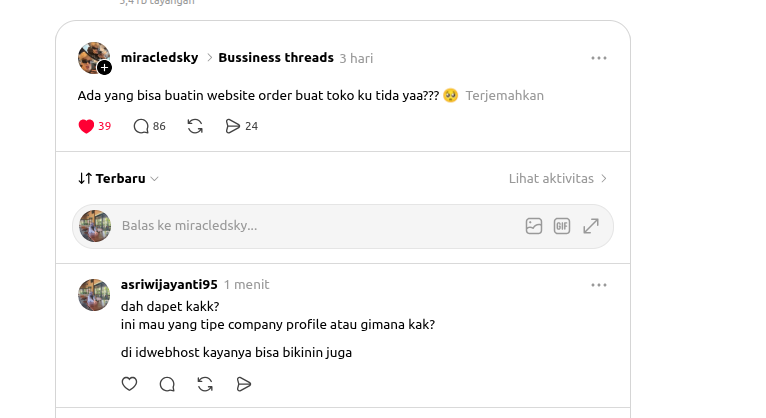This screenshot has height=418, width=766.
Task: Attach an image to the reply
Action: click(533, 226)
